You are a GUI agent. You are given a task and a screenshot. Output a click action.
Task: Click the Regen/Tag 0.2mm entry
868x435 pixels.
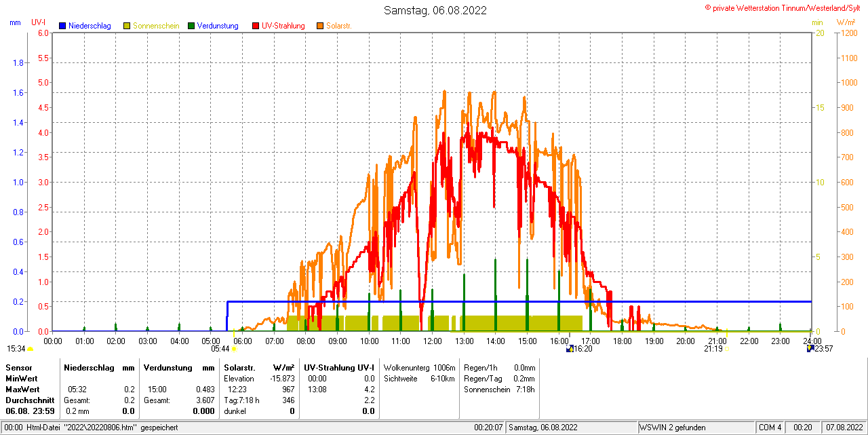(500, 378)
